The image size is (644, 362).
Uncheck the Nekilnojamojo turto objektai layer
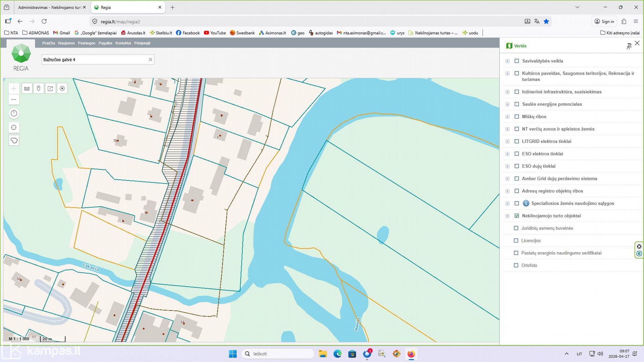click(517, 216)
